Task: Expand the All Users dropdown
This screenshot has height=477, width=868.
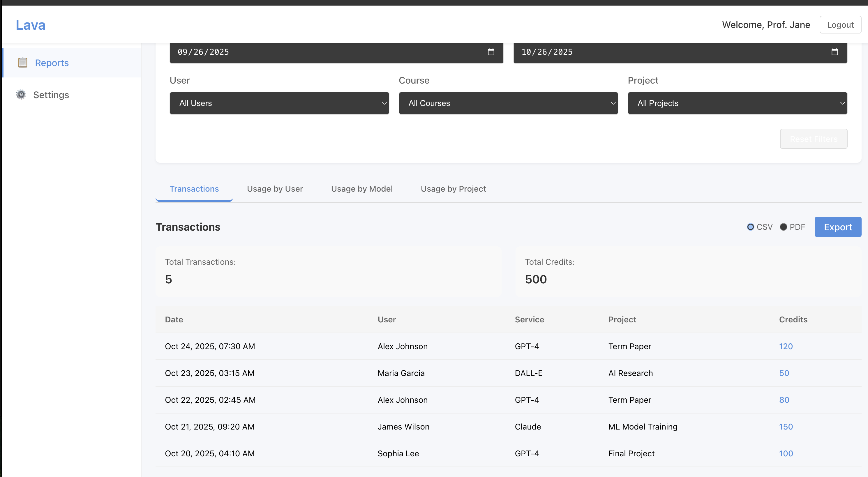Action: [x=279, y=103]
